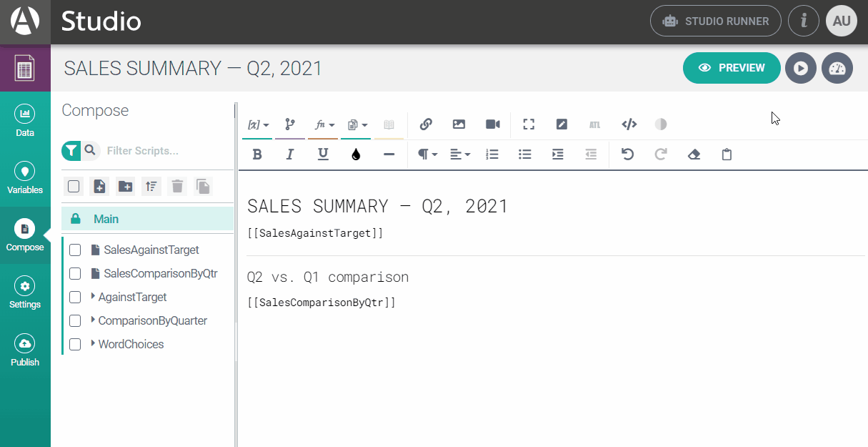Viewport: 868px width, 447px height.
Task: Clear formatting with eraser icon
Action: click(x=693, y=154)
